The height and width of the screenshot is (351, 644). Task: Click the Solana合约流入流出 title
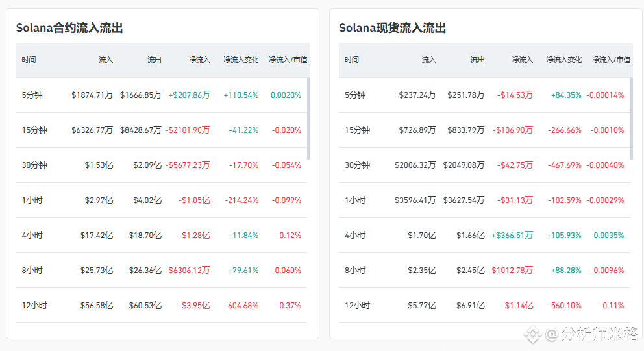click(69, 29)
